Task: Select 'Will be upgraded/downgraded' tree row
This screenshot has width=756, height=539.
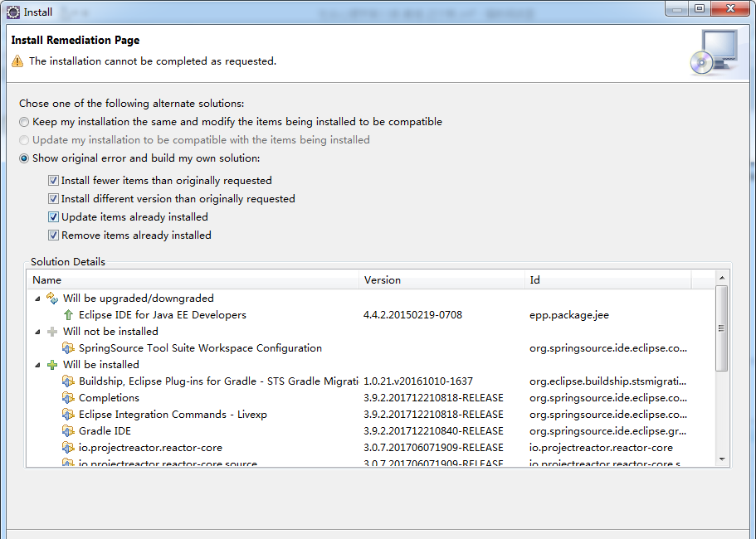Action: pyautogui.click(x=139, y=299)
